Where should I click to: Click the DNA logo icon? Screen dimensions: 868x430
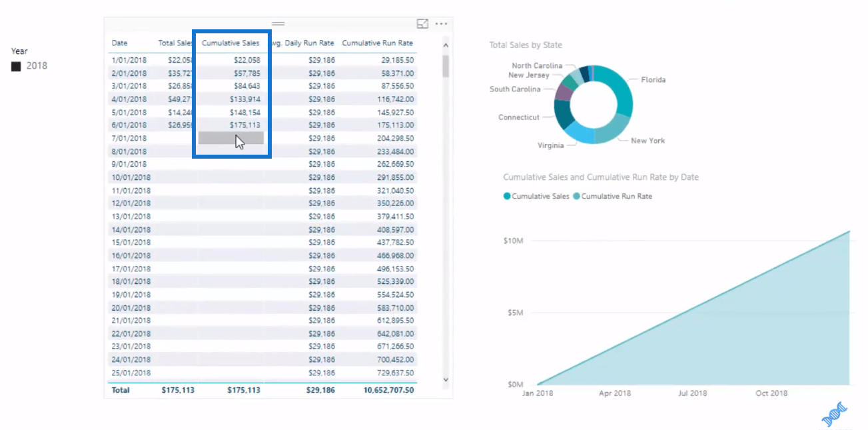[835, 414]
